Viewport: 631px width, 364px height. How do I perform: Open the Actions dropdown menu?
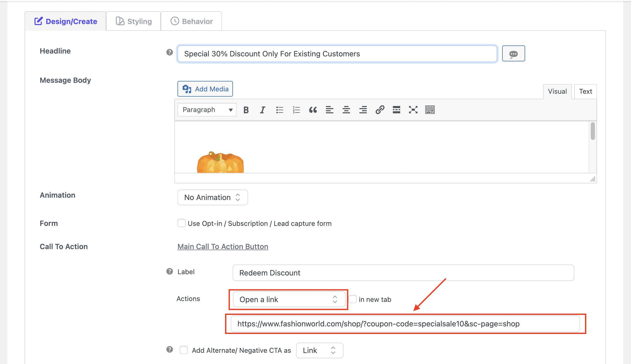(x=288, y=300)
